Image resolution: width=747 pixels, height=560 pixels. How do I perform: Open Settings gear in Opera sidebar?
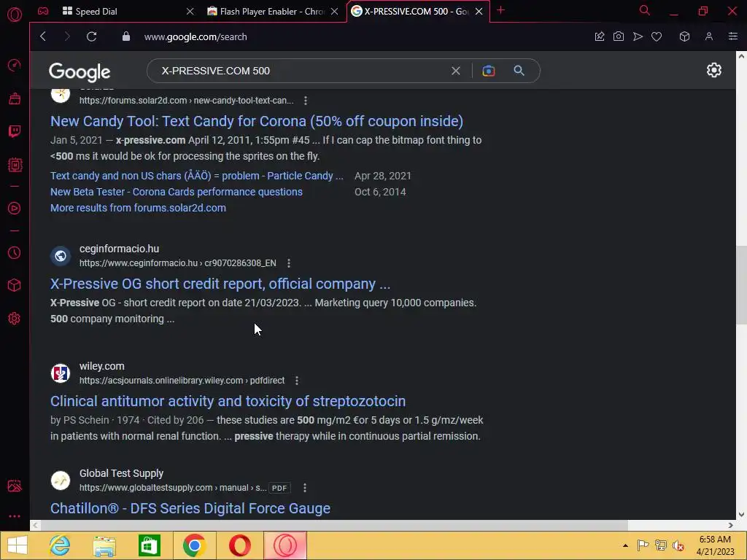pyautogui.click(x=15, y=318)
